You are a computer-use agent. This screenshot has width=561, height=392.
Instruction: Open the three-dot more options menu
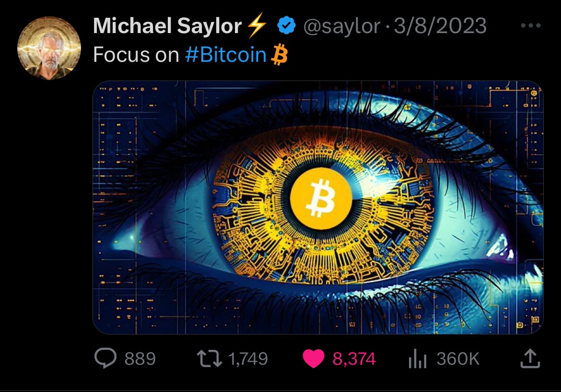(531, 25)
